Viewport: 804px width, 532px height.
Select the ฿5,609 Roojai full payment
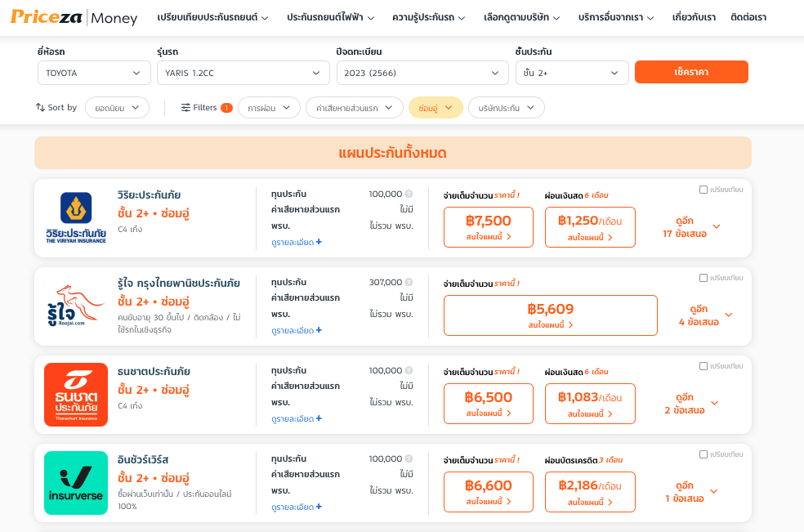coord(550,315)
